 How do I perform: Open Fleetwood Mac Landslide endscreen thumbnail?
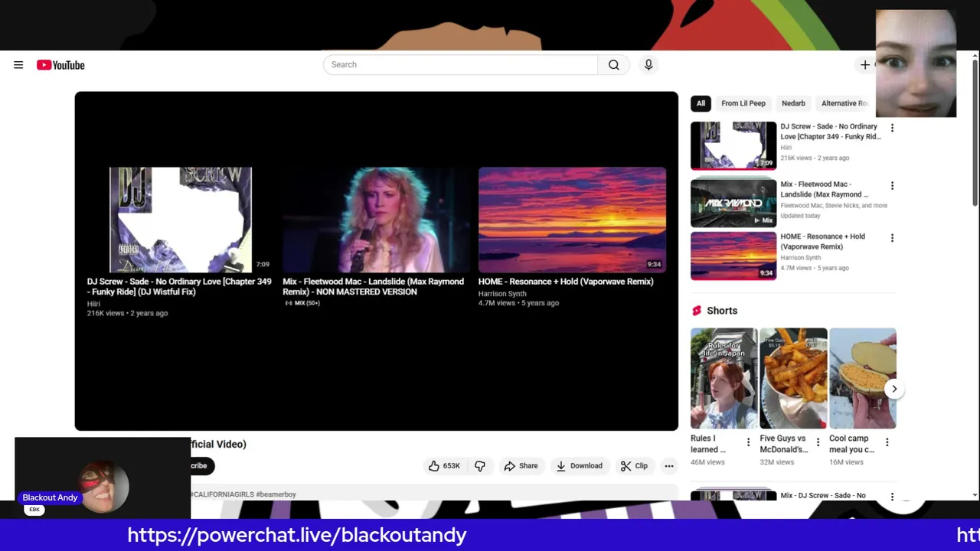point(377,220)
